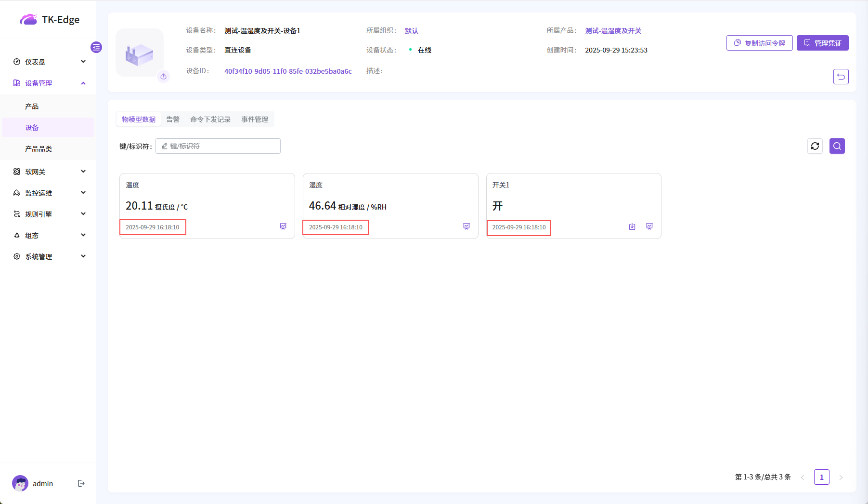
Task: Click the back arrow return icon
Action: [x=841, y=77]
